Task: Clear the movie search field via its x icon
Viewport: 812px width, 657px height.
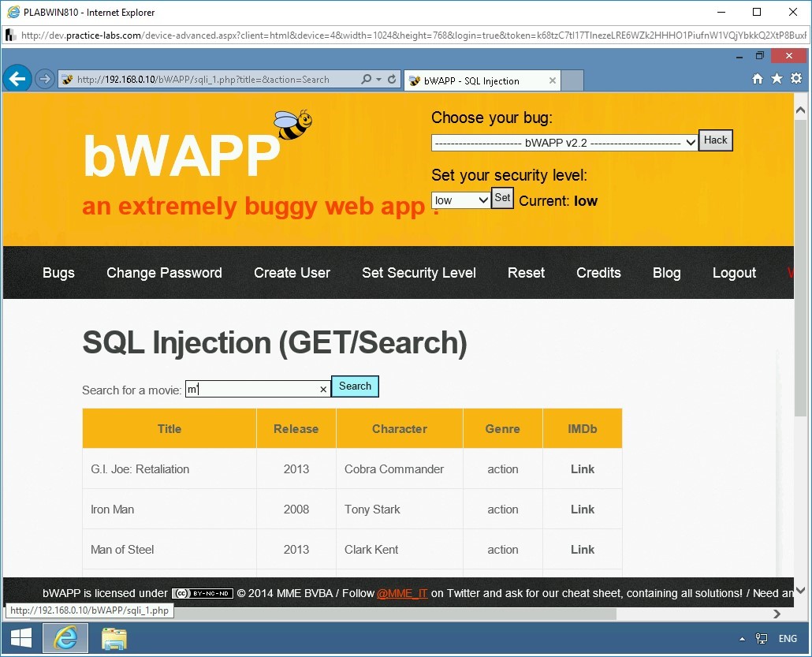Action: point(323,389)
